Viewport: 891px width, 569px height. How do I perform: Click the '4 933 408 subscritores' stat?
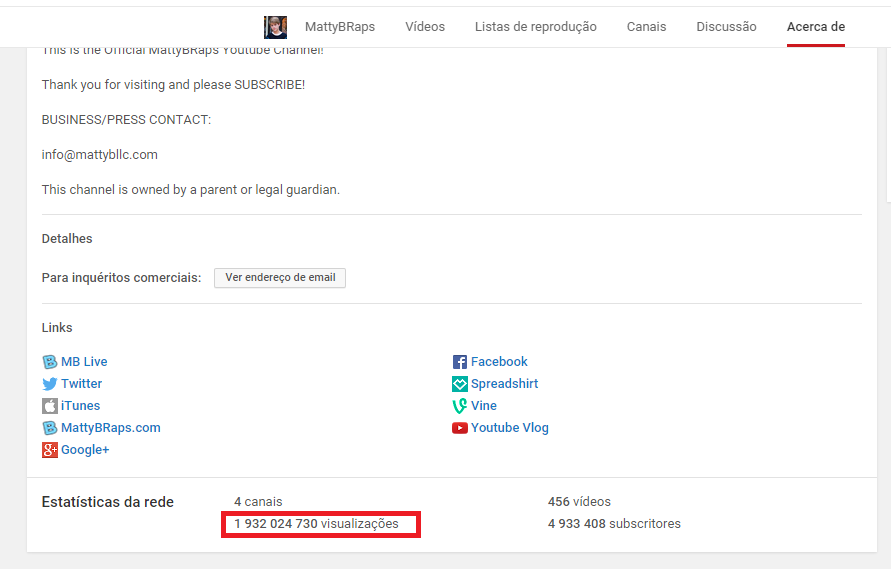614,524
